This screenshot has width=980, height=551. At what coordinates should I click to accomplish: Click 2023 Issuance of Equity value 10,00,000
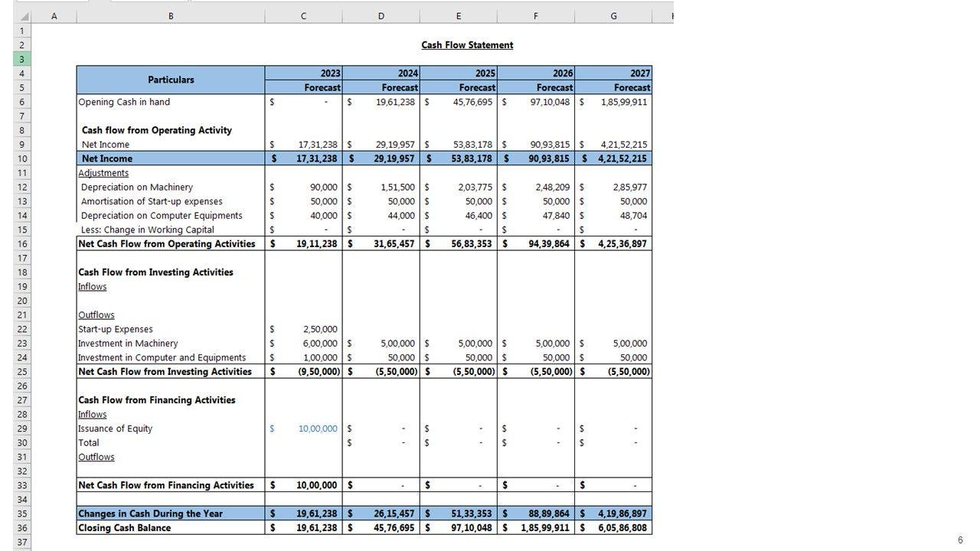point(317,429)
